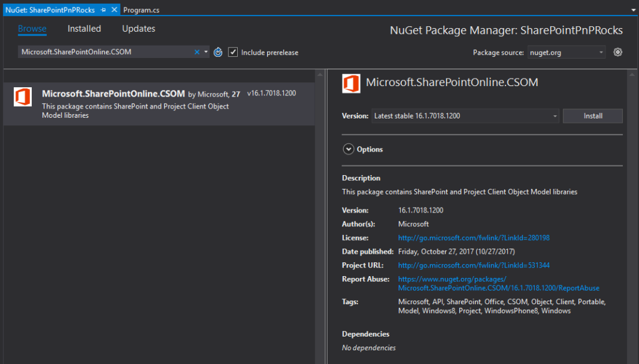This screenshot has height=364, width=639.
Task: Click the Install button
Action: 593,116
